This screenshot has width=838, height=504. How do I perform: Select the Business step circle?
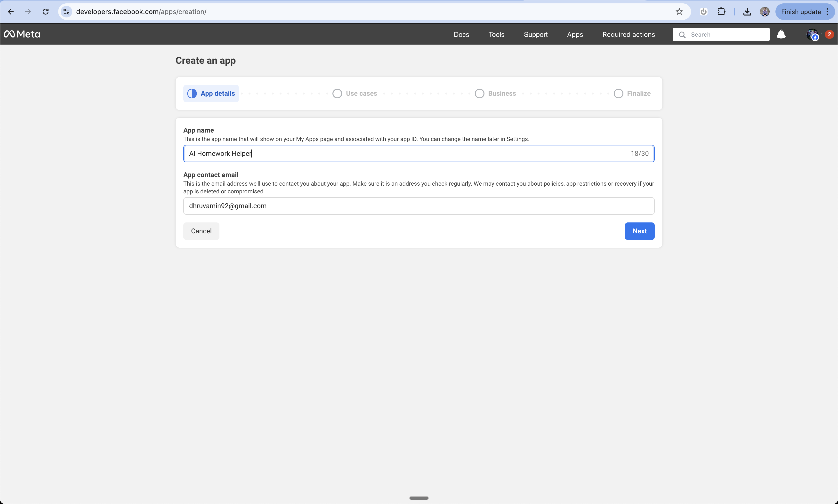pos(479,93)
